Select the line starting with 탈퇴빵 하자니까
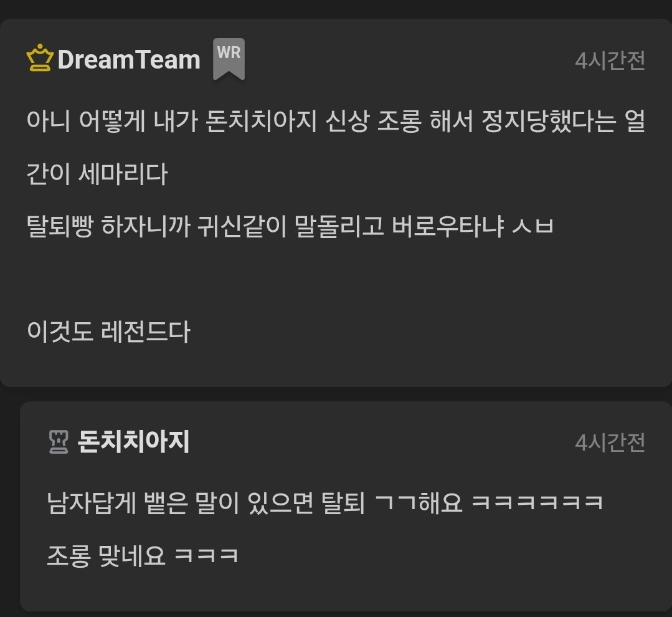The height and width of the screenshot is (617, 672). tap(290, 226)
